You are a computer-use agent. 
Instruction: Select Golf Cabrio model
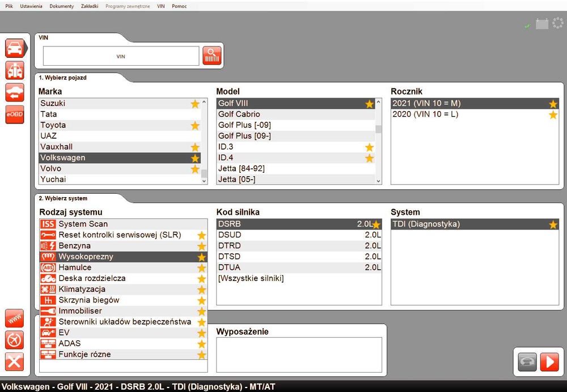(296, 114)
